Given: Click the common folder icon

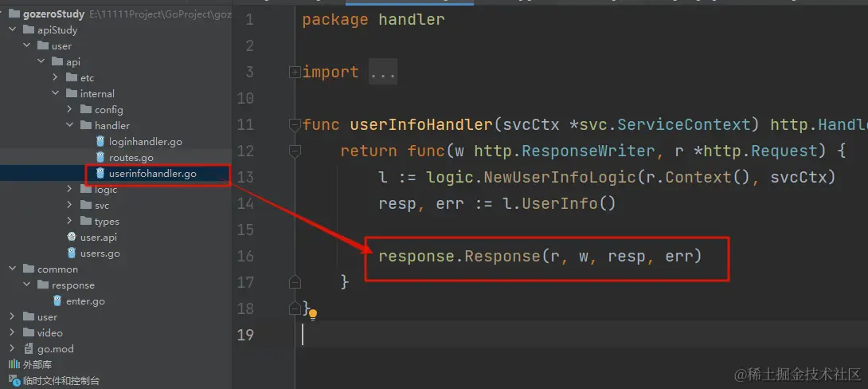Looking at the screenshot, I should [29, 269].
